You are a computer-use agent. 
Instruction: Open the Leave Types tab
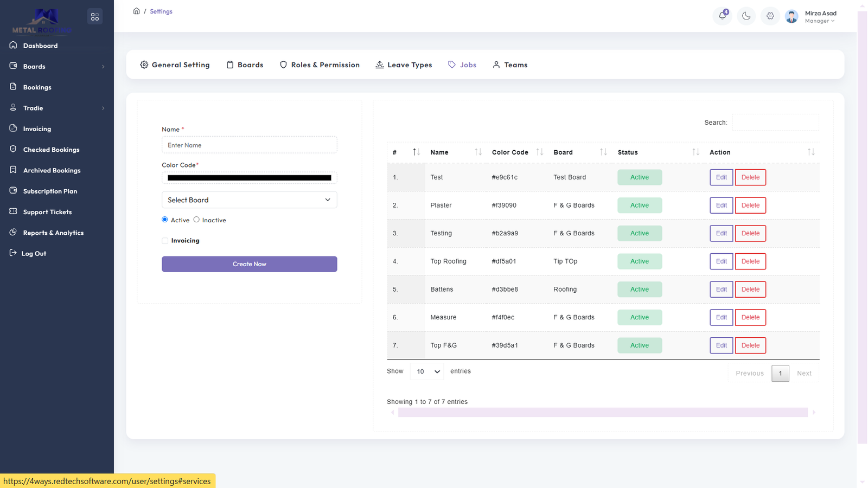point(404,65)
